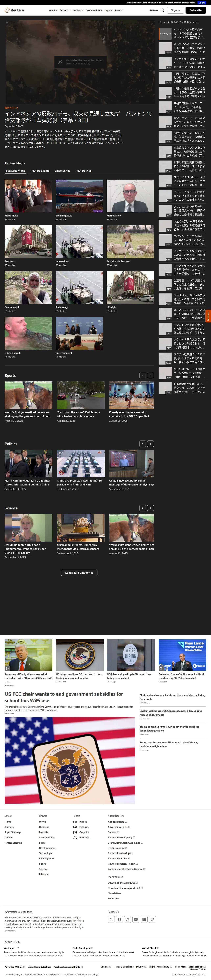Viewport: 211px width, 980px height.
Task: Switch to the Featured Video tab
Action: click(x=16, y=171)
